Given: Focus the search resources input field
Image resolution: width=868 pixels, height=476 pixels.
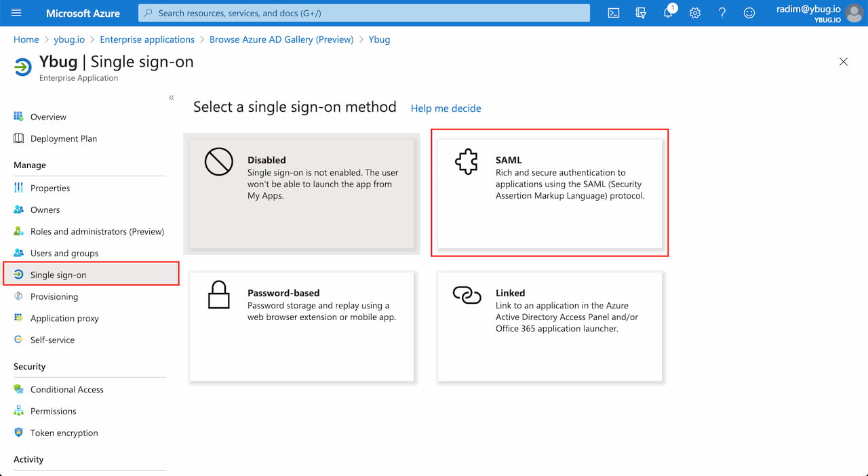Looking at the screenshot, I should pos(363,13).
